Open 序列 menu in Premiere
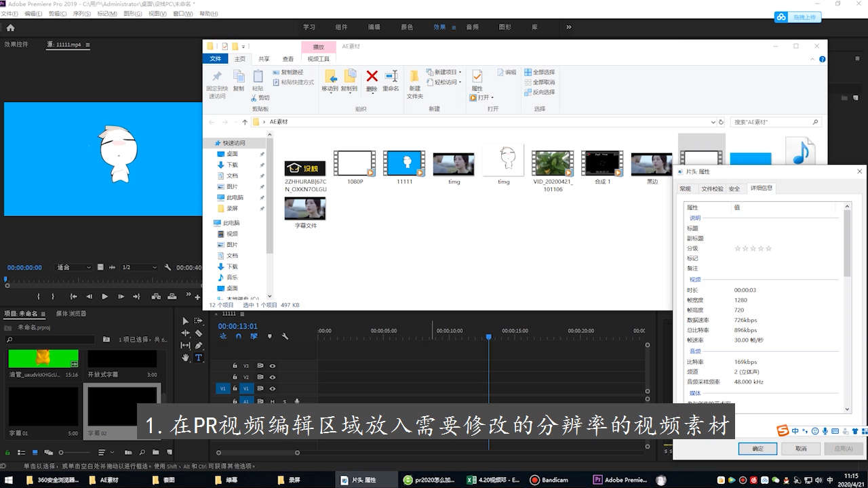Viewport: 868px width, 488px height. point(81,14)
